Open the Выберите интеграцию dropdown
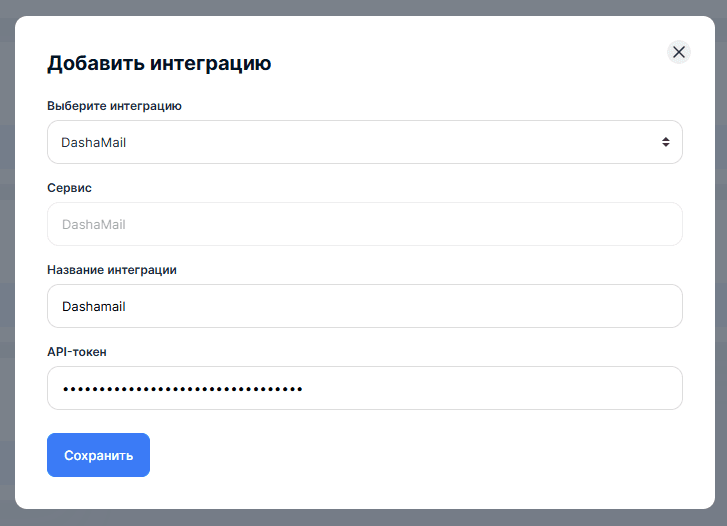Viewport: 727px width, 526px height. click(x=364, y=142)
